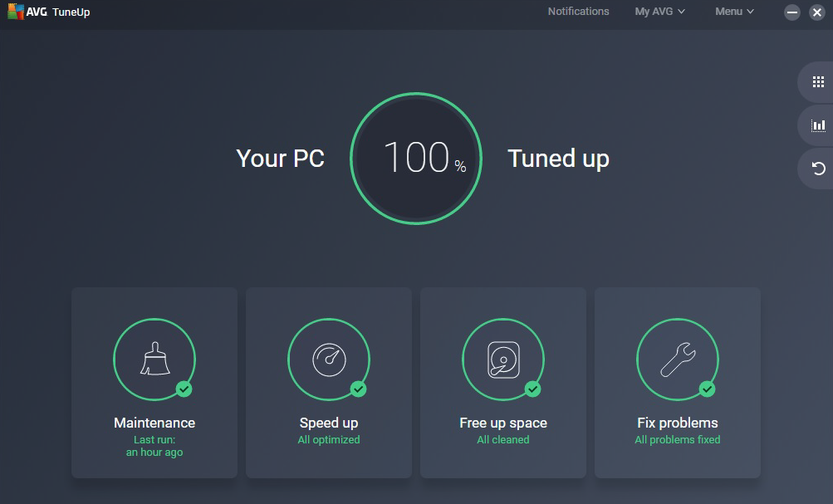Close the AVG TuneUp window

tap(817, 12)
